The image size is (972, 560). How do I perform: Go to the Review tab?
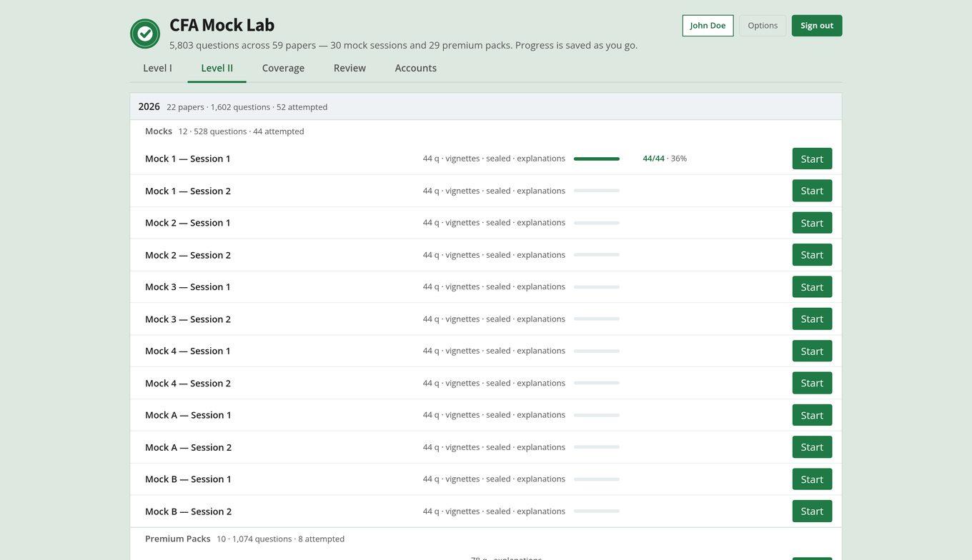coord(349,68)
